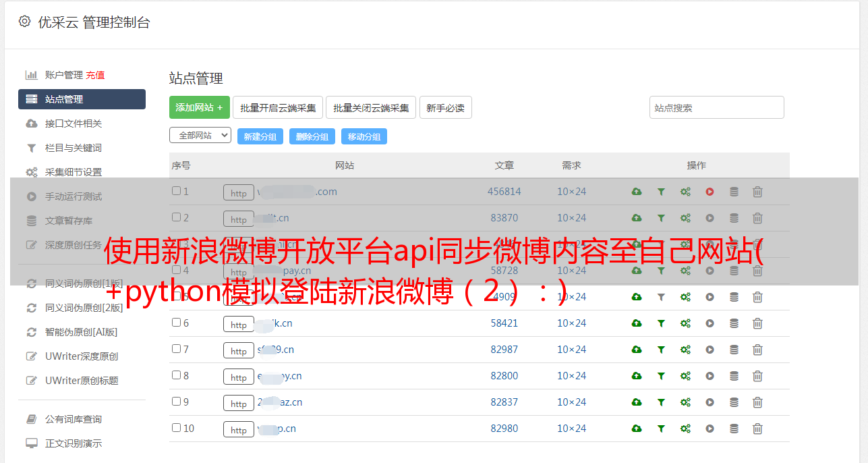
Task: Click the filter icon in row 58421
Action: 661,323
